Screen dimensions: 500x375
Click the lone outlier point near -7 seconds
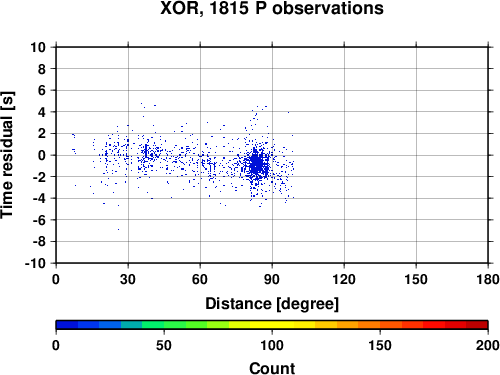118,229
